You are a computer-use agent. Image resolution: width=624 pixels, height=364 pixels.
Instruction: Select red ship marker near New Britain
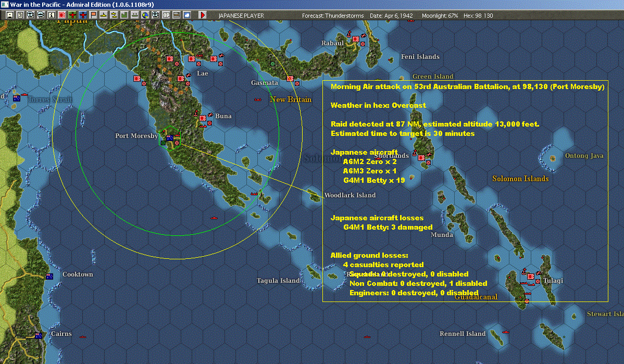pyautogui.click(x=258, y=99)
